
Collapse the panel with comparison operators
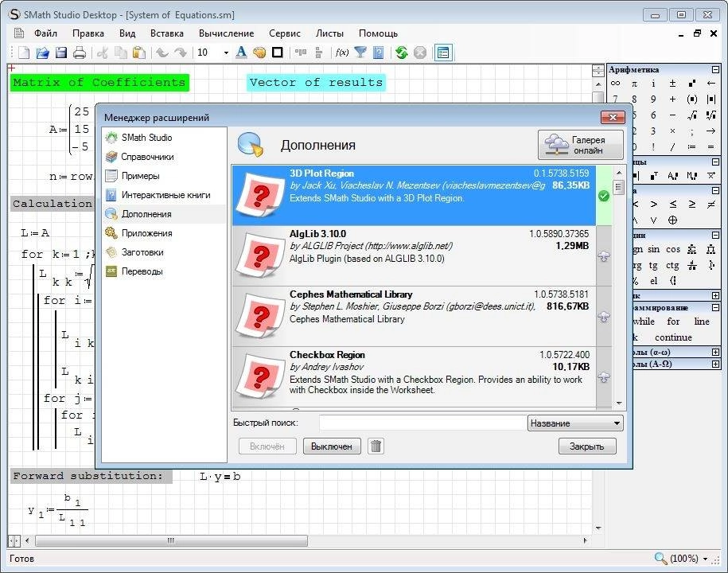pos(715,191)
